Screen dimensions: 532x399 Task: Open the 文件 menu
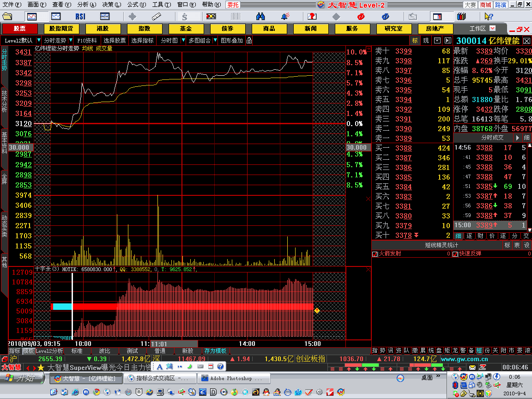pos(12,5)
